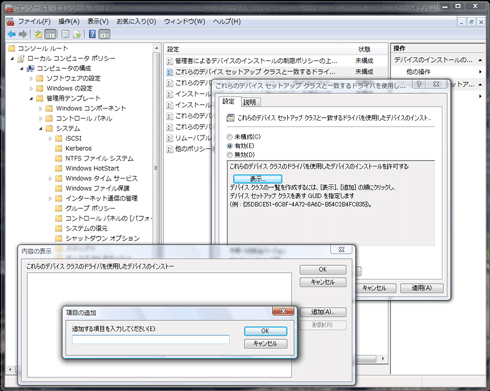Viewport: 490px width, 391px height.
Task: Select the 未構成(C) radio button
Action: [x=230, y=137]
